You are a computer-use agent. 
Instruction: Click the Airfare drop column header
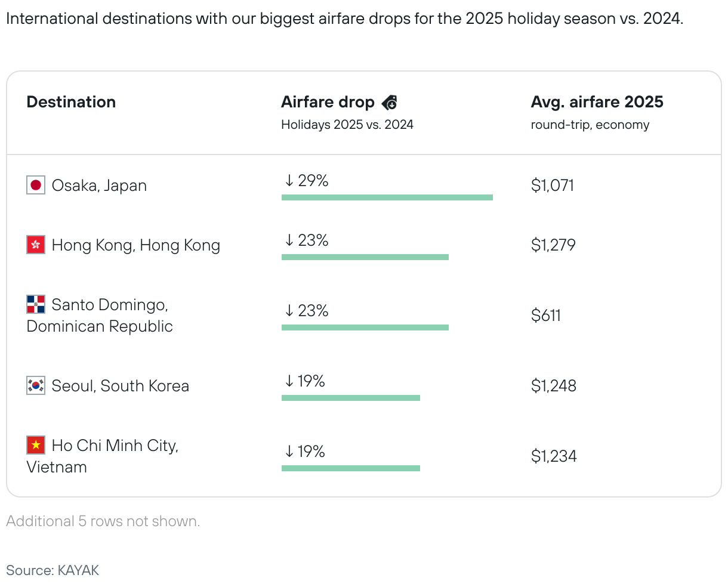tap(328, 102)
